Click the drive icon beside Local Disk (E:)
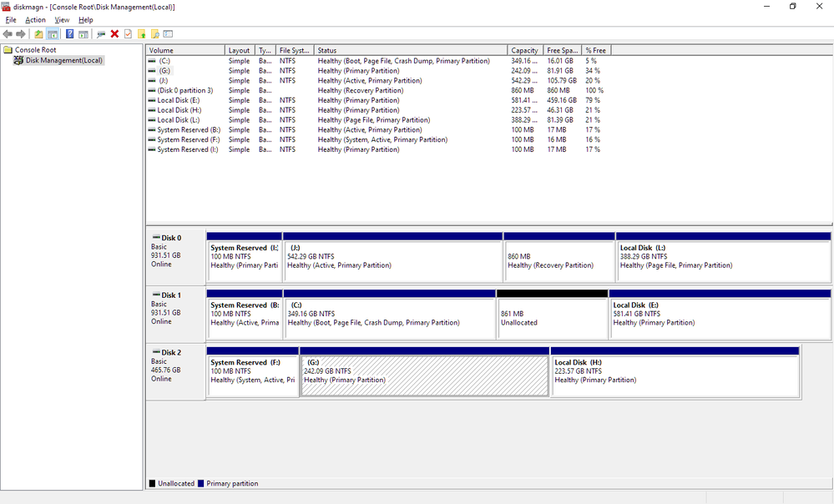 tap(152, 100)
